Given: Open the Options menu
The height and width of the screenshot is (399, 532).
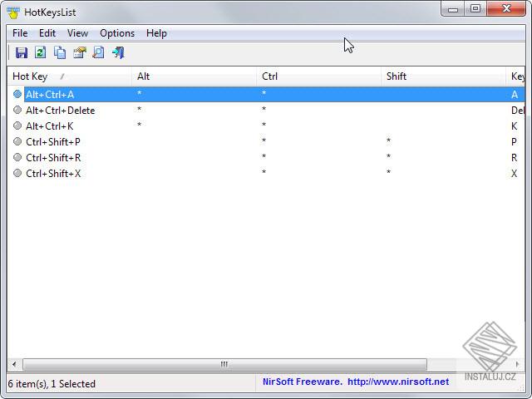Looking at the screenshot, I should tap(117, 33).
